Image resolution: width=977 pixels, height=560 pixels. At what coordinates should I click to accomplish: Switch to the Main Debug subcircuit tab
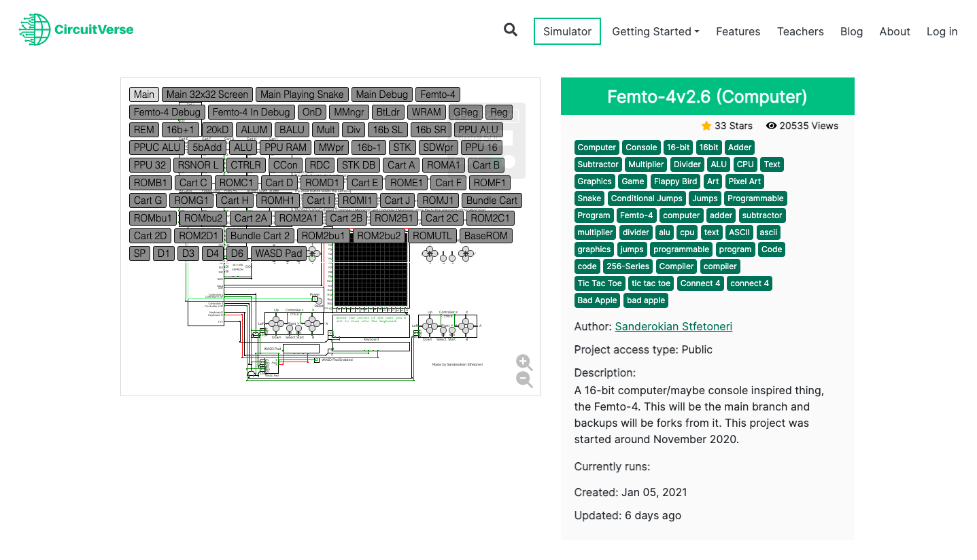pyautogui.click(x=381, y=94)
